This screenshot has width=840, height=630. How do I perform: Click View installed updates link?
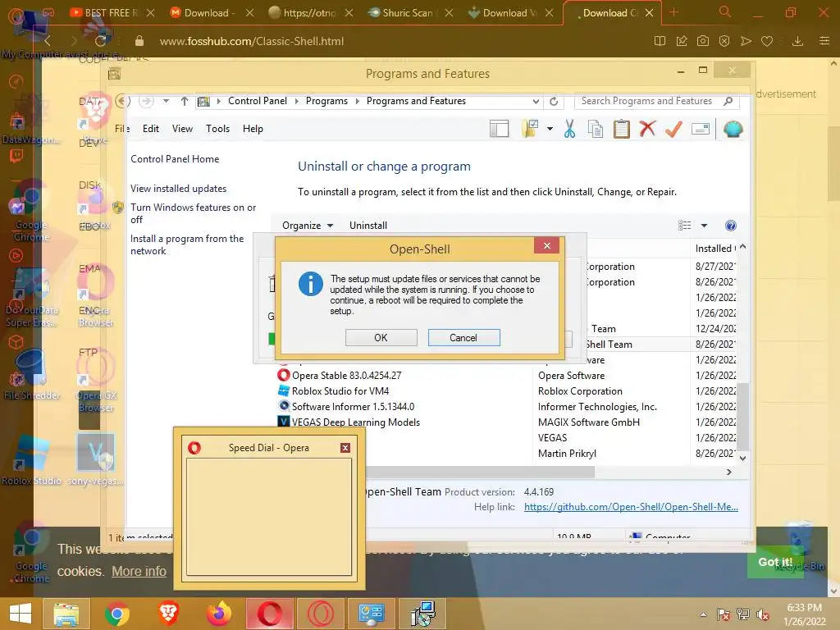[x=178, y=189]
